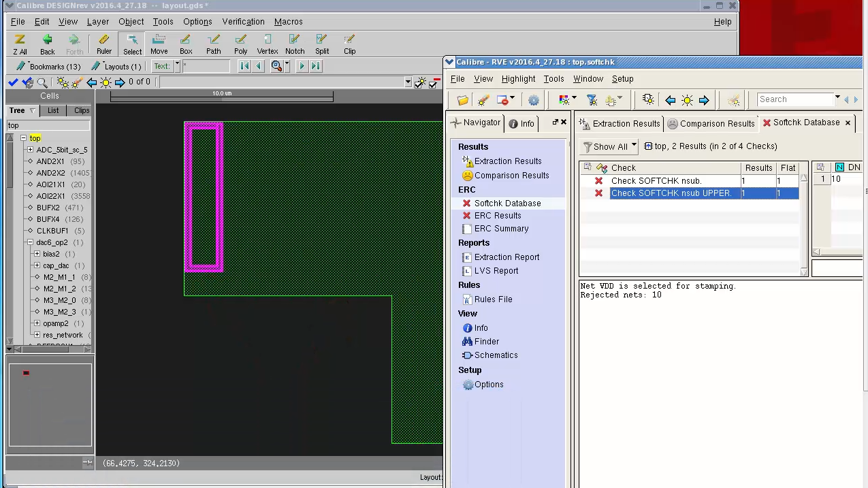Toggle rightmost checkbox icon on highlight toolbar

pos(434,83)
